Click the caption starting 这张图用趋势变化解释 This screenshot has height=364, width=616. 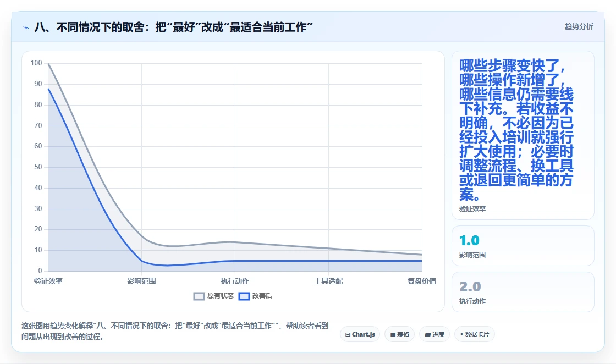(x=175, y=331)
